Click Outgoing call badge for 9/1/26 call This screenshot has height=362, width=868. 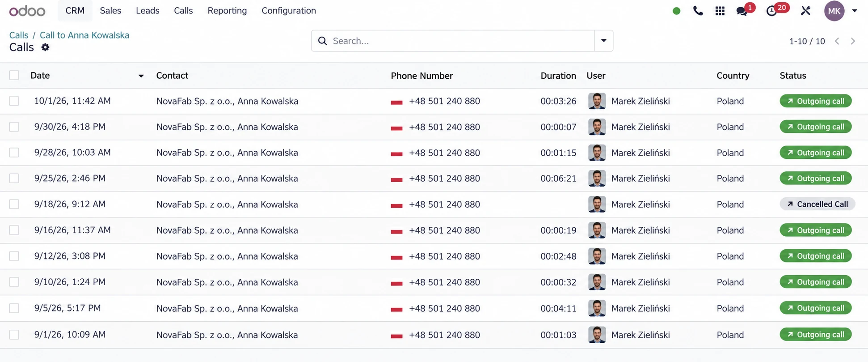(815, 335)
